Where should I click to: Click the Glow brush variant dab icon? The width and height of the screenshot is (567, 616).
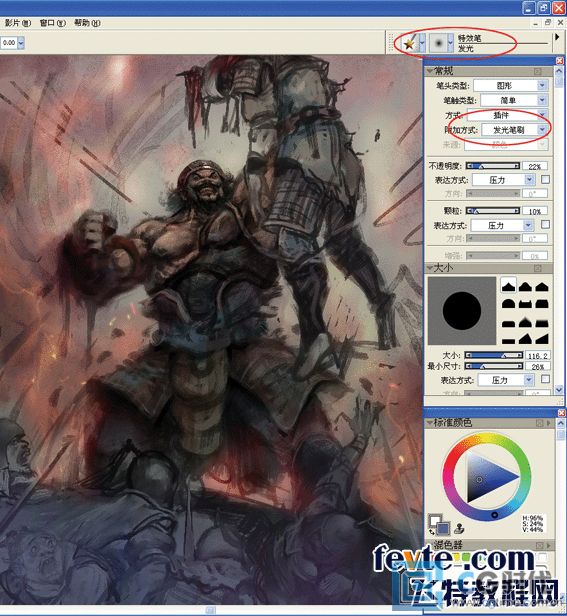[x=439, y=42]
